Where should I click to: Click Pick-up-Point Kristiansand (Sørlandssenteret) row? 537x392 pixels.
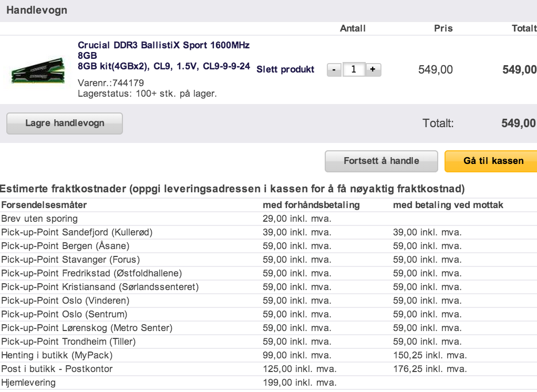coord(268,287)
